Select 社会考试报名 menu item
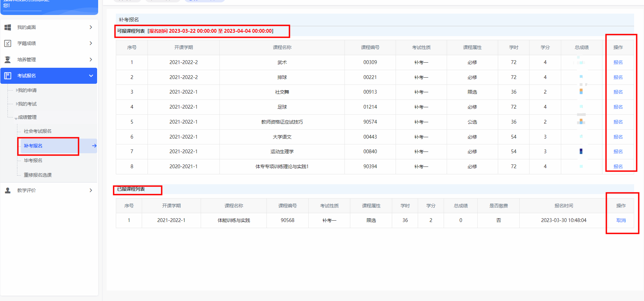The image size is (644, 301). (37, 131)
